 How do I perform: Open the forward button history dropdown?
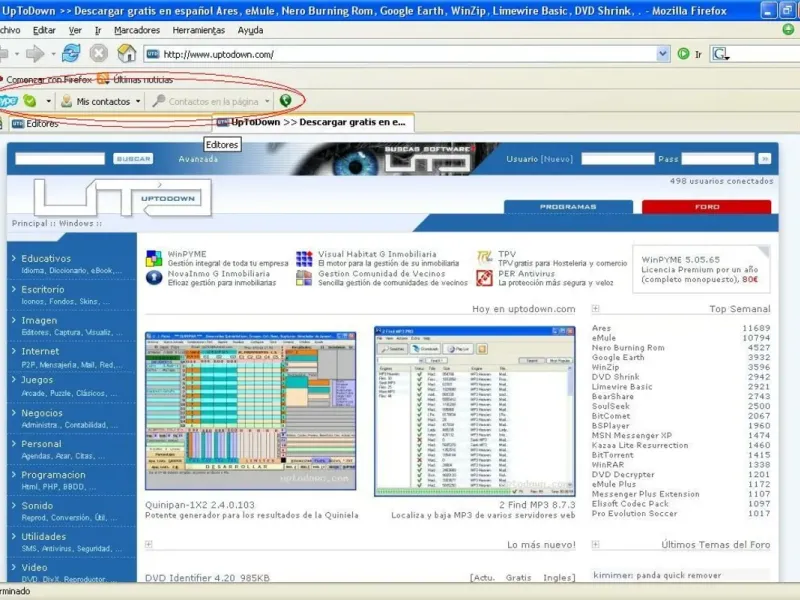tap(53, 54)
